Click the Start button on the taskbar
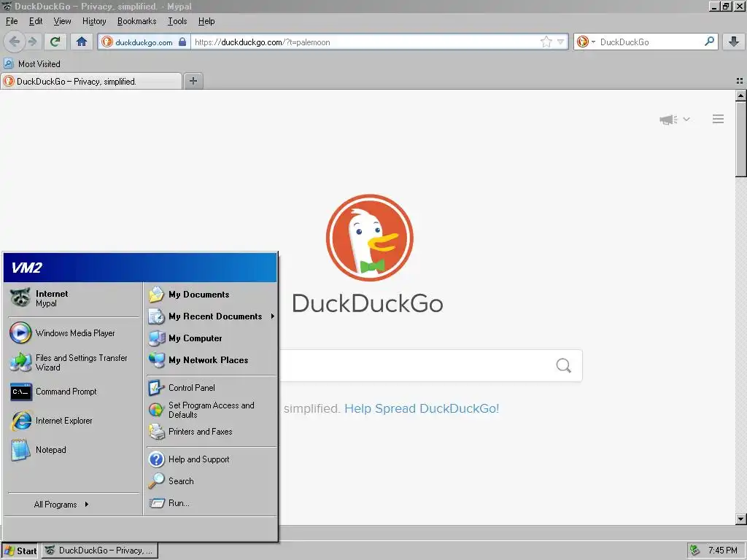This screenshot has height=560, width=747. click(x=20, y=551)
